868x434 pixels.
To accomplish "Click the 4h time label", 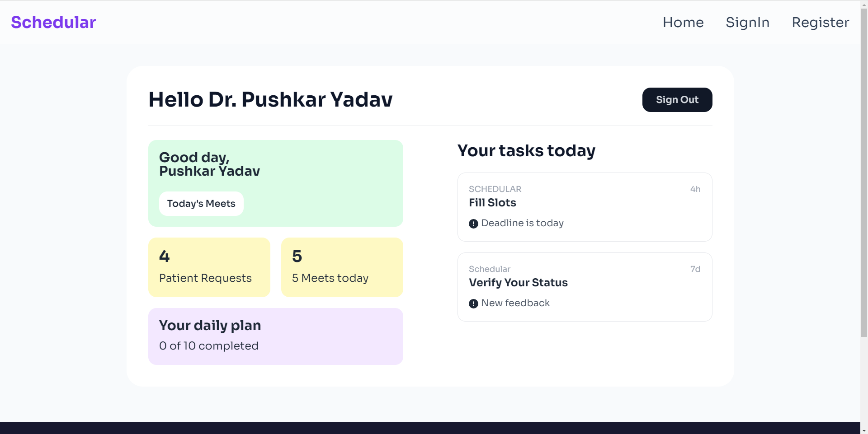I will click(x=695, y=189).
